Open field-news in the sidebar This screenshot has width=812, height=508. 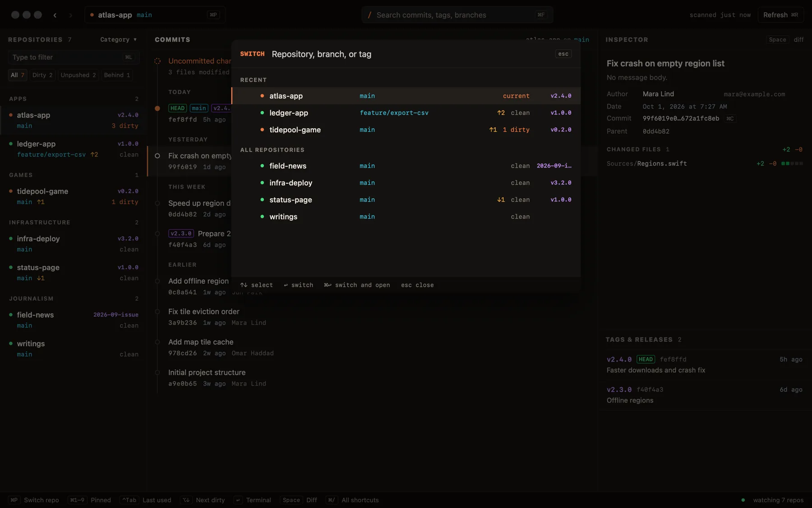point(74,320)
